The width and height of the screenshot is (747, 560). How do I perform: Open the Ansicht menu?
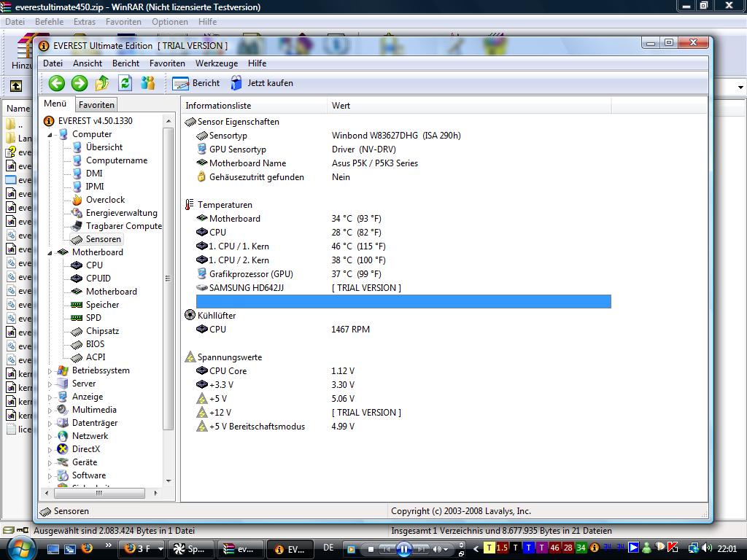(88, 63)
